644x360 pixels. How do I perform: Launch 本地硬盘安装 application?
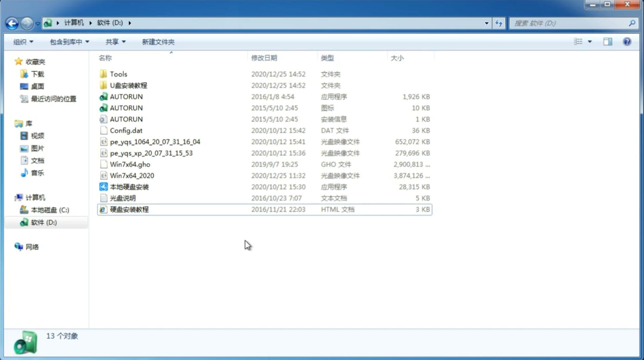pos(129,187)
